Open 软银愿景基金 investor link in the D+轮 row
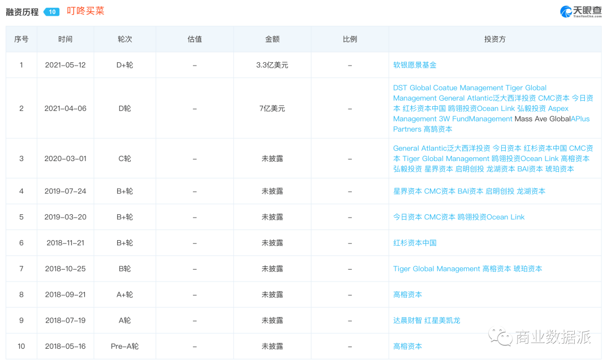 415,65
